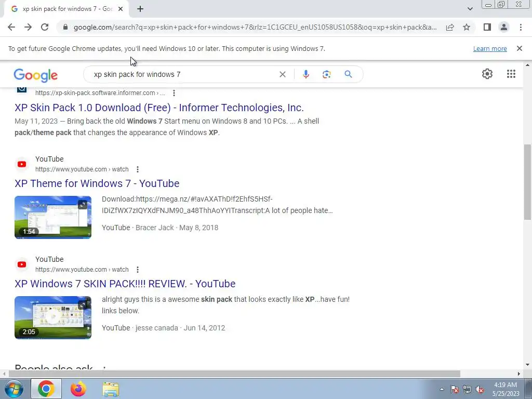
Task: Reload the current page
Action: pyautogui.click(x=45, y=27)
